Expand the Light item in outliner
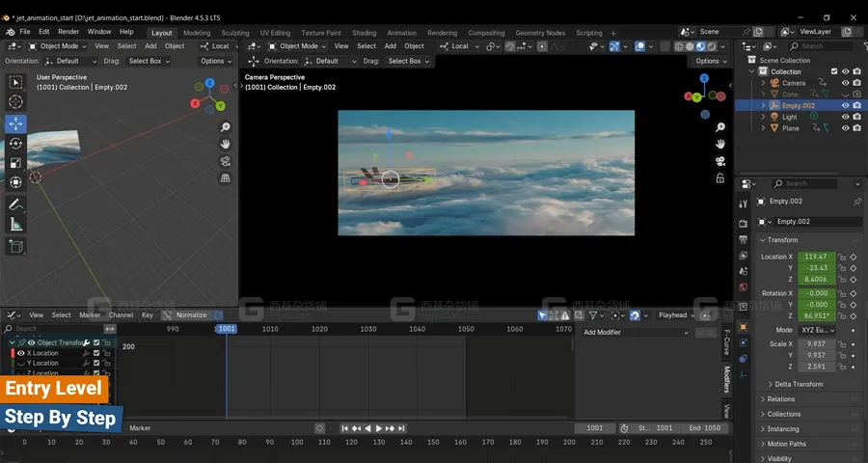Viewport: 868px width, 463px height. tap(763, 117)
